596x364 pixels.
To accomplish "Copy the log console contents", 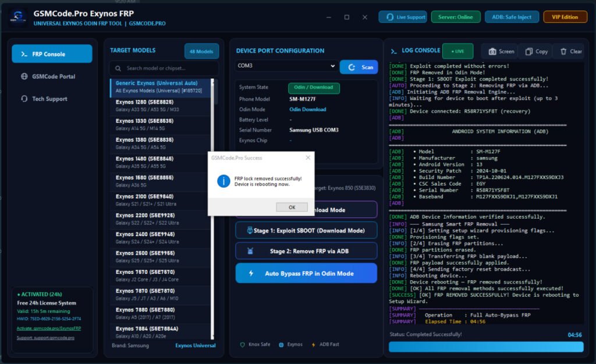I will [536, 51].
